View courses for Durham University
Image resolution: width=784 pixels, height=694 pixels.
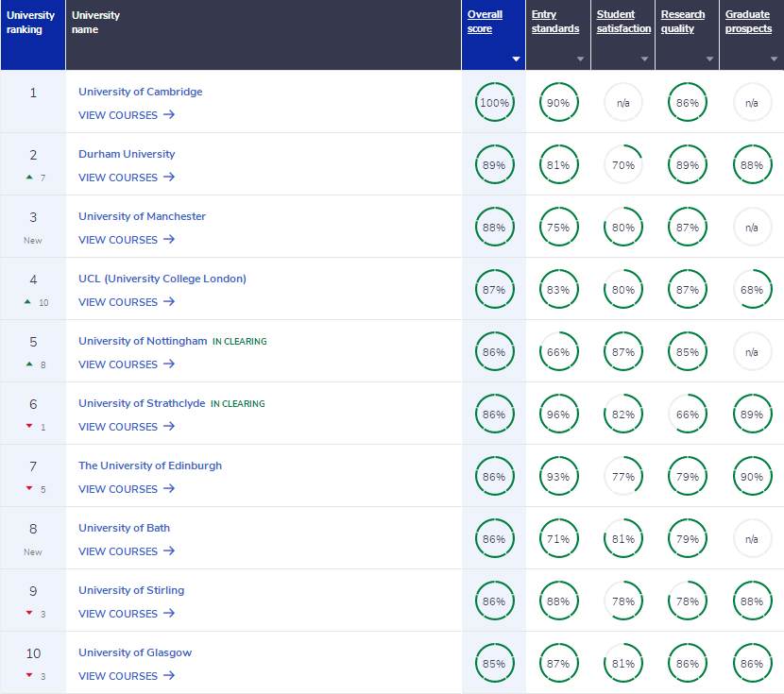point(127,178)
